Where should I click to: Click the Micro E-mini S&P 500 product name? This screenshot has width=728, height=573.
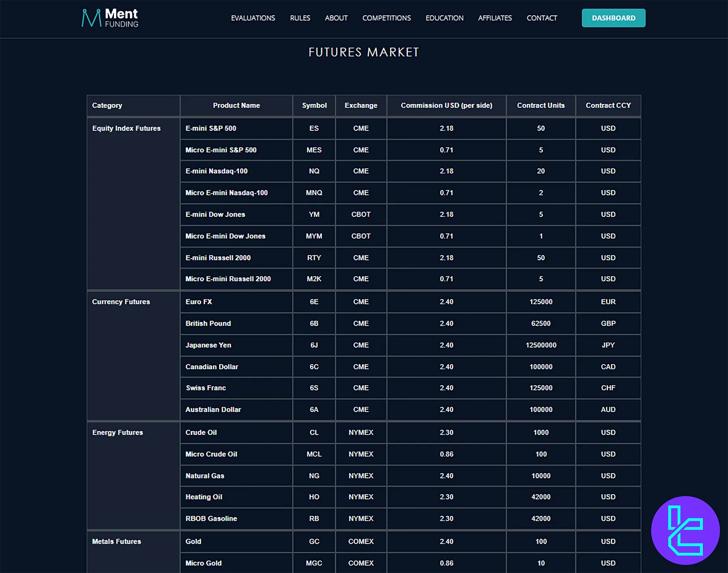click(221, 150)
